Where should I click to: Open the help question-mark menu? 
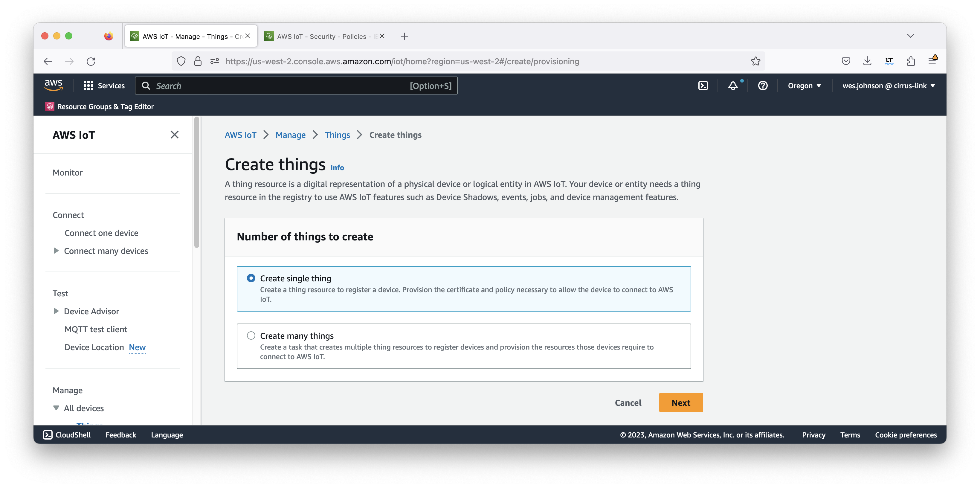click(762, 86)
